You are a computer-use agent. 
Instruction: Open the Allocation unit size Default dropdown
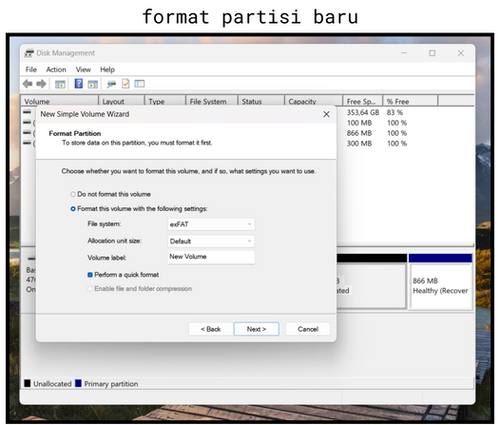[211, 241]
